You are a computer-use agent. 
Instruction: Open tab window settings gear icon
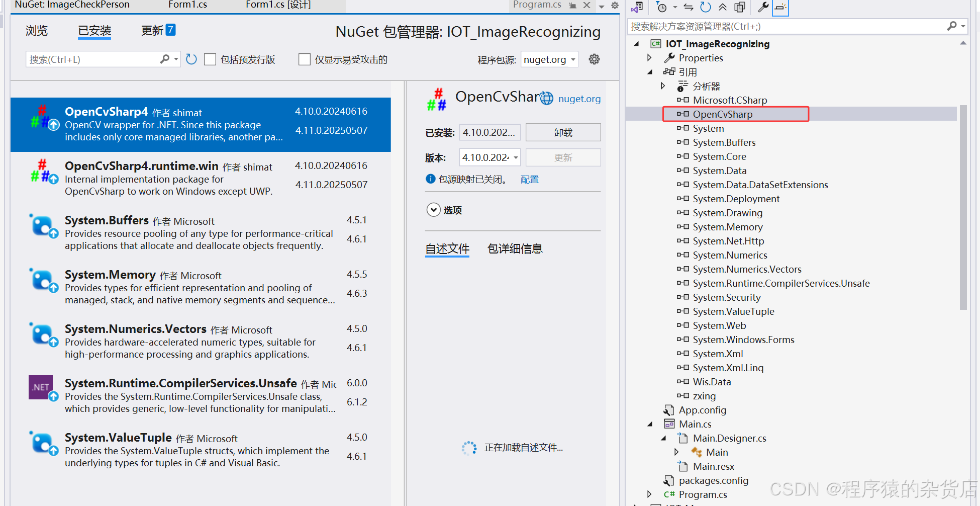point(615,6)
